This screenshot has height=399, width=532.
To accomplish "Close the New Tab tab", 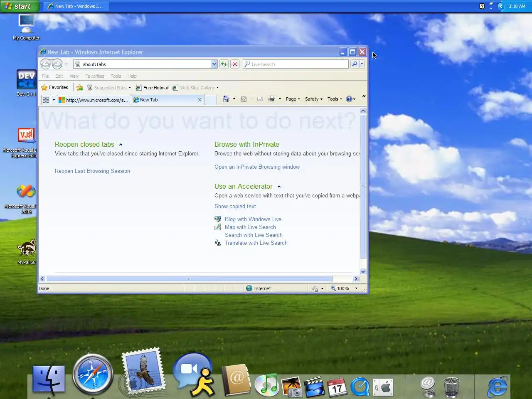I will tap(199, 100).
